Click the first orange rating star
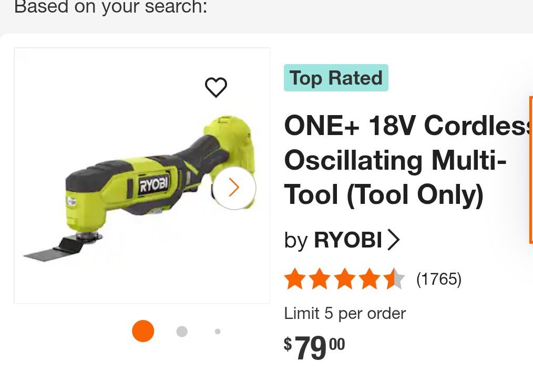 tap(295, 279)
